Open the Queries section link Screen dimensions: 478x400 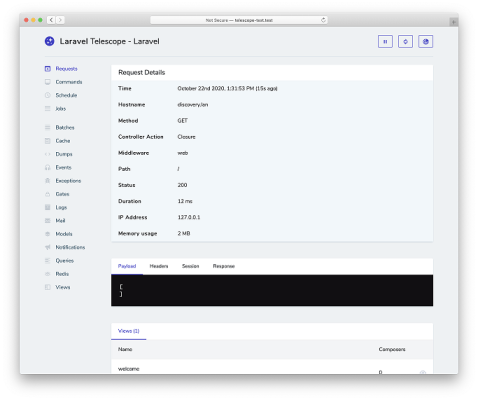[x=64, y=261]
